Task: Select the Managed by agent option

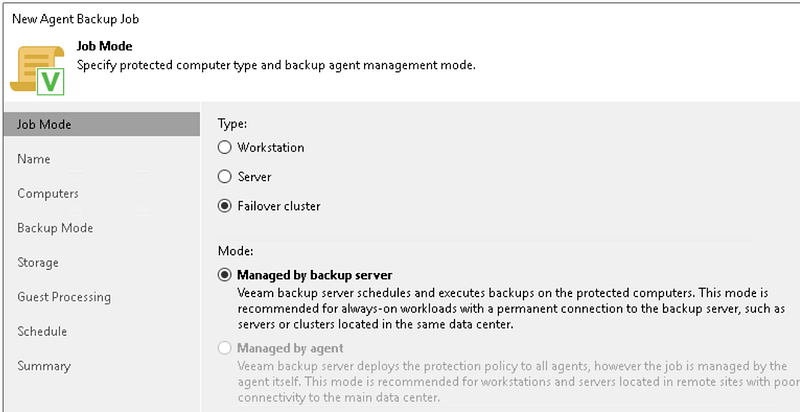Action: pos(224,348)
